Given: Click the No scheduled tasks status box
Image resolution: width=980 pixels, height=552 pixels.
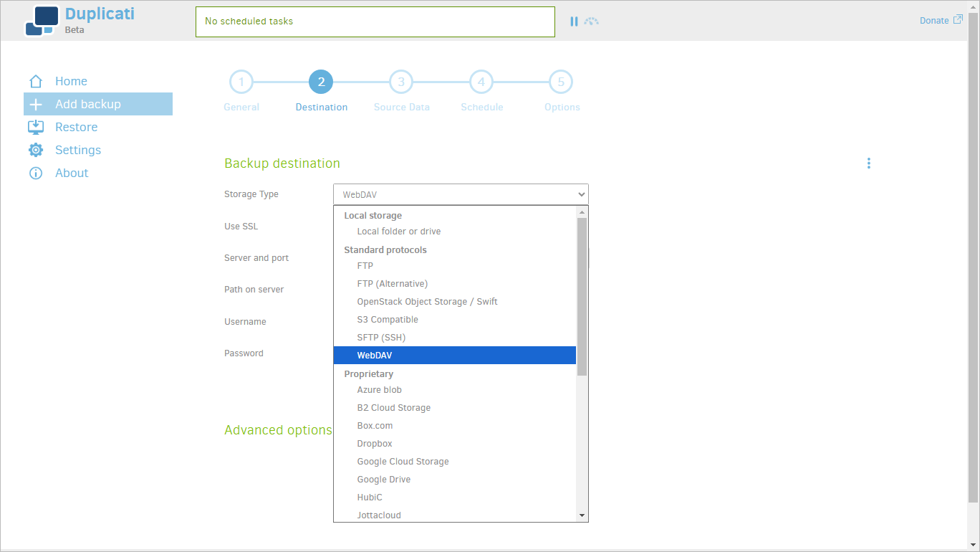Looking at the screenshot, I should pos(375,22).
